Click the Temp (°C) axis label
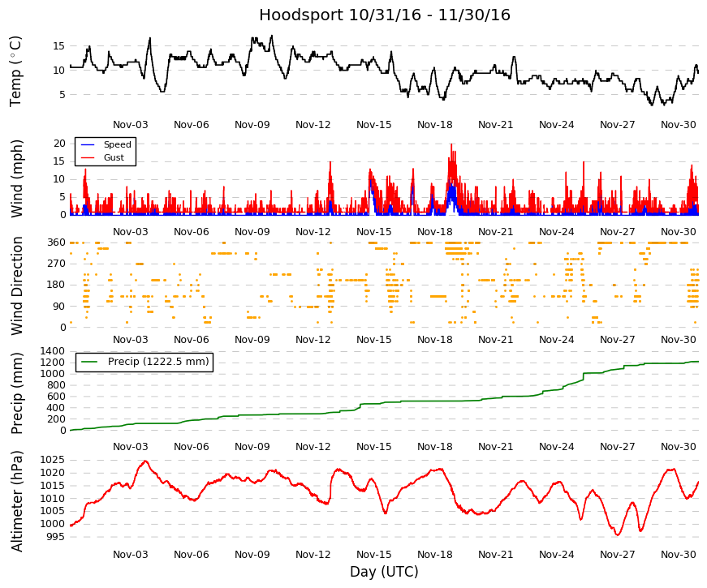 [x=15, y=71]
